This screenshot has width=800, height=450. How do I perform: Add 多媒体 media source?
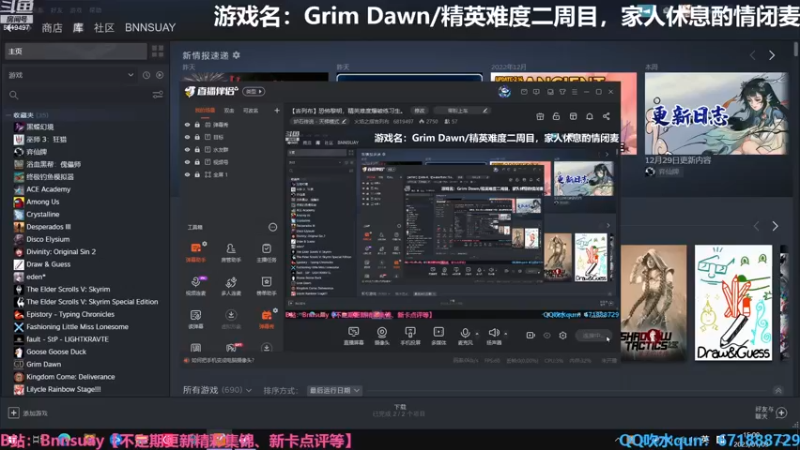[438, 336]
